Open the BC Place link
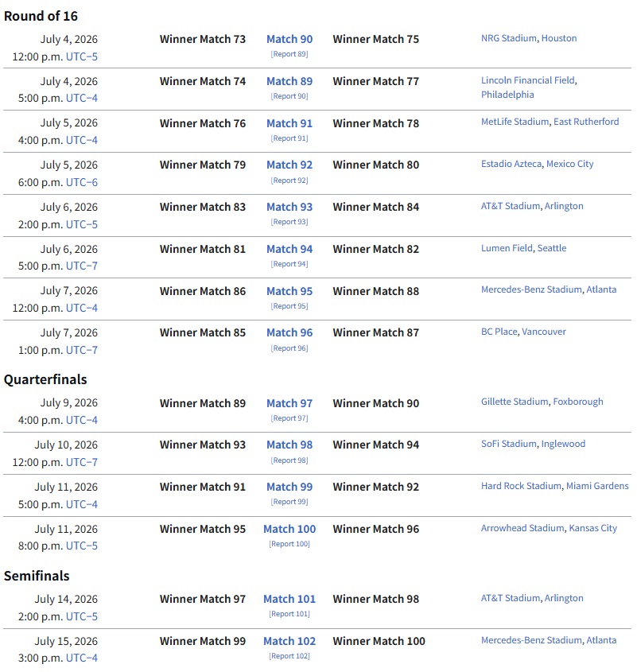Screen dimensions: 637x672 click(x=499, y=332)
